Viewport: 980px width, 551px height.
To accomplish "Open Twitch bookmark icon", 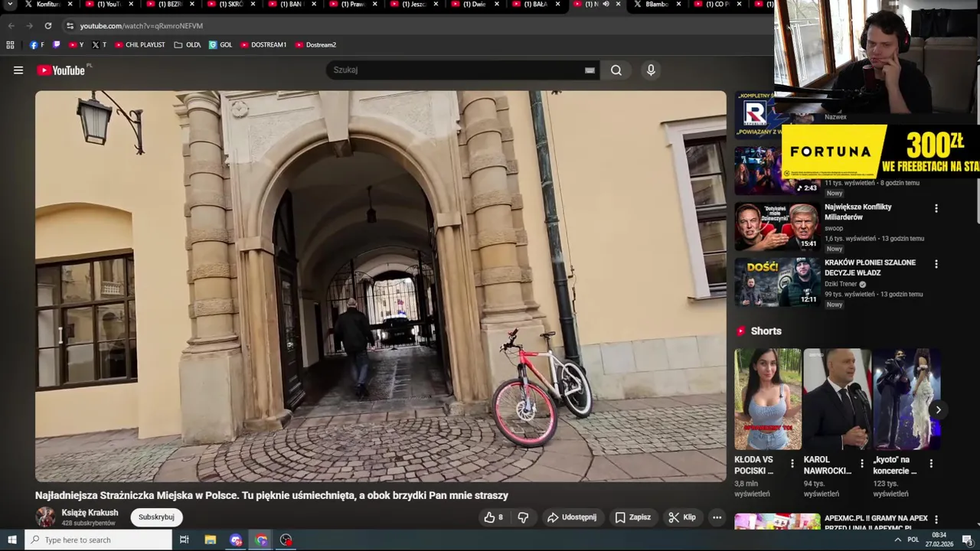I will click(x=57, y=45).
